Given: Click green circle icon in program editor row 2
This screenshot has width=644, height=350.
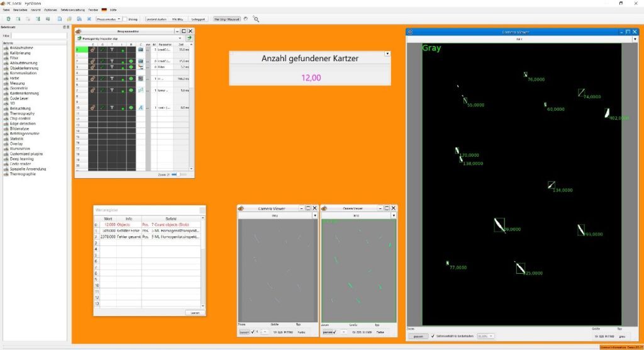Looking at the screenshot, I should 131,61.
